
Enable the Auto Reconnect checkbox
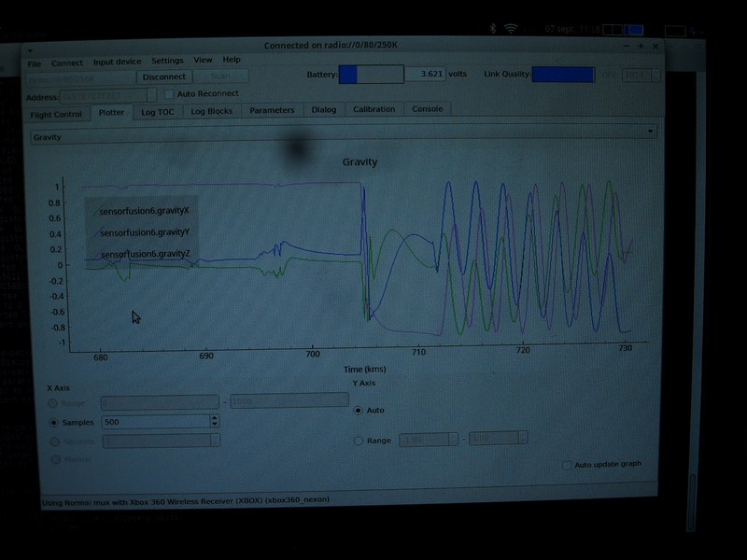point(169,94)
